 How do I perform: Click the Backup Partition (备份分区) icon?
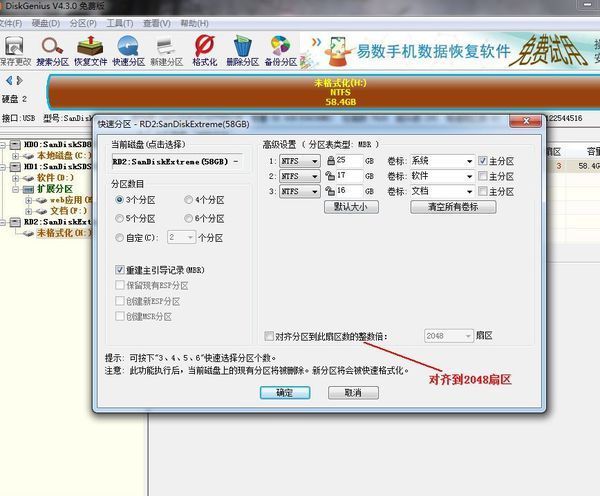(x=281, y=51)
